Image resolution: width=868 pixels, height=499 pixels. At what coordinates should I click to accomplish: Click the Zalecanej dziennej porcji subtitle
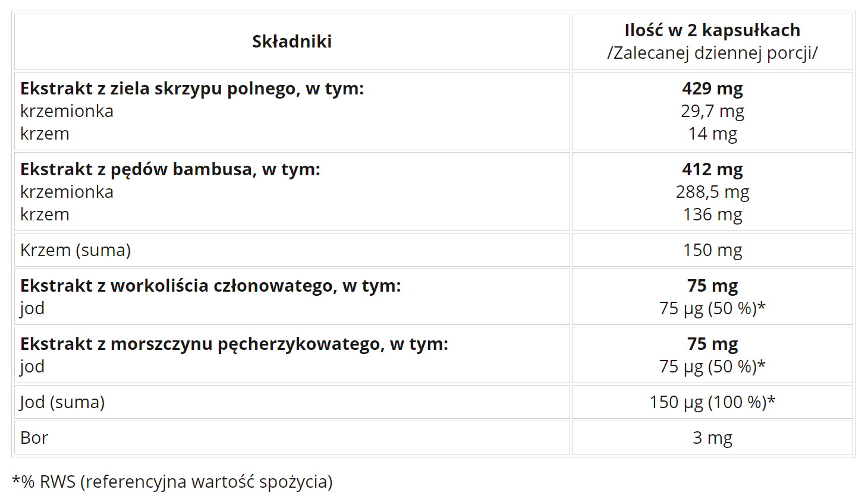[712, 53]
